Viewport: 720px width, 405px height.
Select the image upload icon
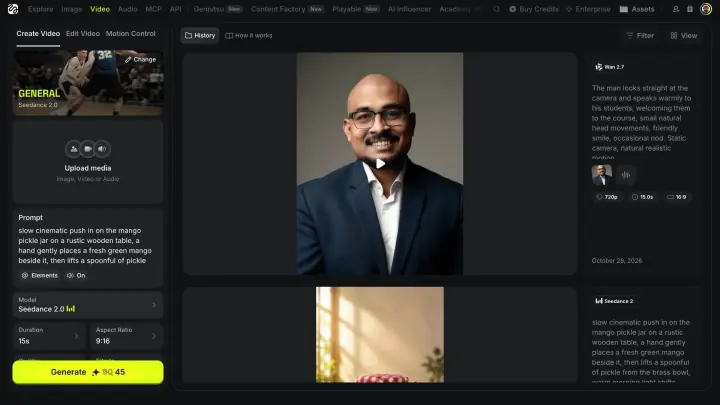point(73,149)
